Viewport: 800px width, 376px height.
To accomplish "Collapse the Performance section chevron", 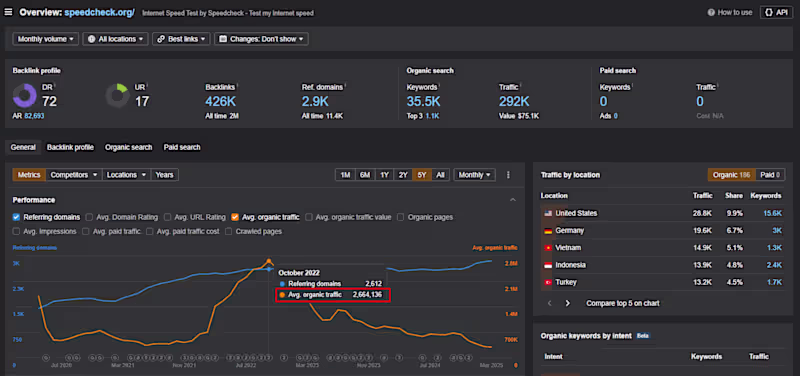I will (513, 200).
